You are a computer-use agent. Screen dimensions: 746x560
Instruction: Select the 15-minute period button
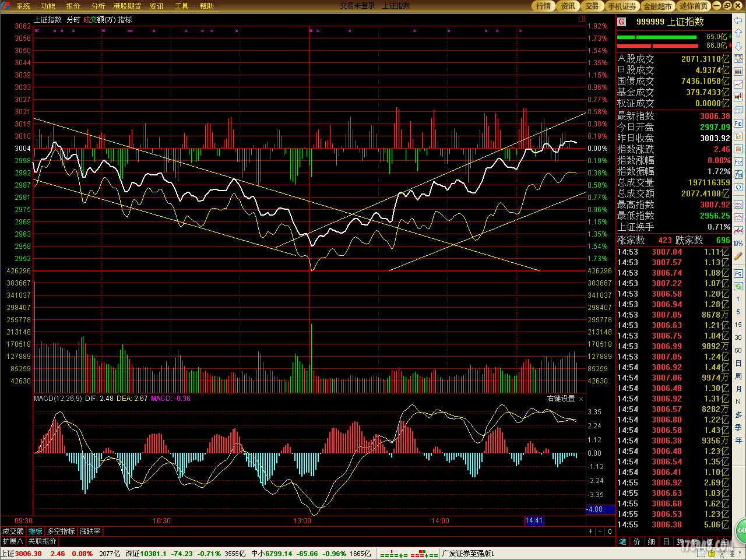coord(738,325)
